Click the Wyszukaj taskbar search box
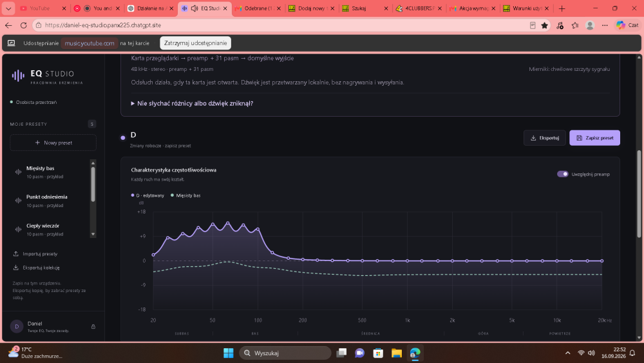Viewport: 644px width, 363px height. (x=285, y=353)
